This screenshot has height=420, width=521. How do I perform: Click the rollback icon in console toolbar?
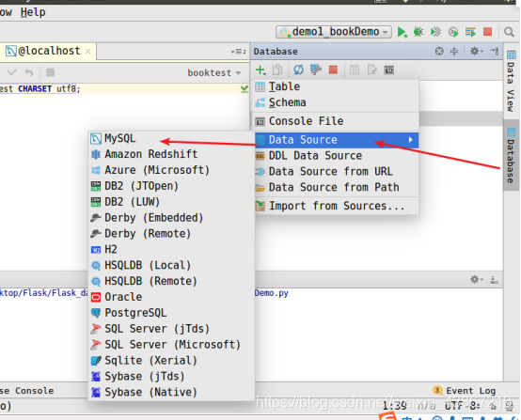[x=29, y=72]
